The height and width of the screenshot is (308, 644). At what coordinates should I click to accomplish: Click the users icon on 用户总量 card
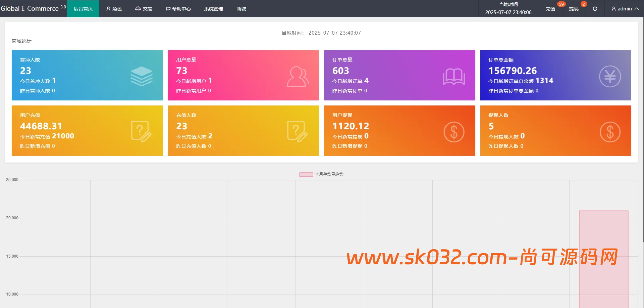[x=298, y=77]
